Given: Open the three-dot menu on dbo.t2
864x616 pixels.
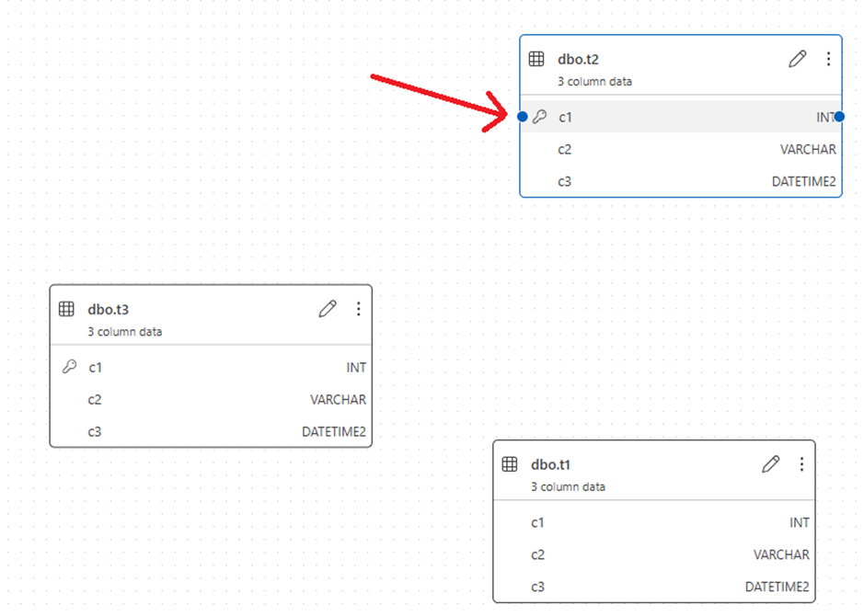Looking at the screenshot, I should 828,59.
